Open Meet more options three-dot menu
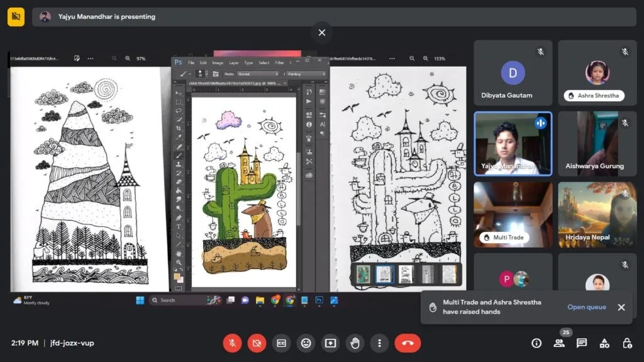This screenshot has width=644, height=362. click(379, 343)
